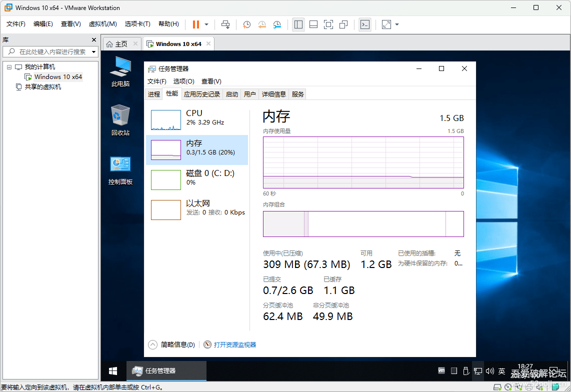Take a snapshot with the clock-plus icon
This screenshot has height=392, width=571.
pos(246,24)
